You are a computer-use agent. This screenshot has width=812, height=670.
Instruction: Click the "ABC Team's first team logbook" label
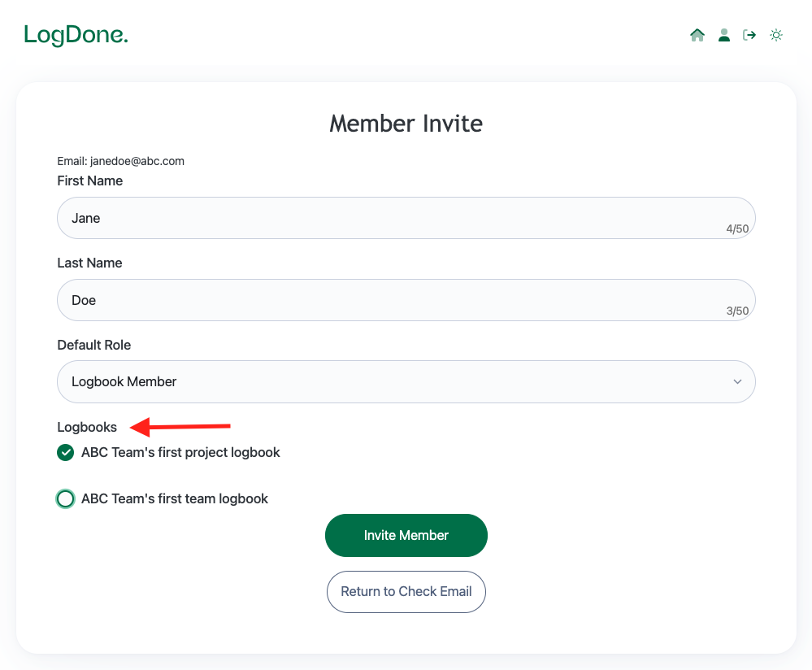[x=175, y=498]
